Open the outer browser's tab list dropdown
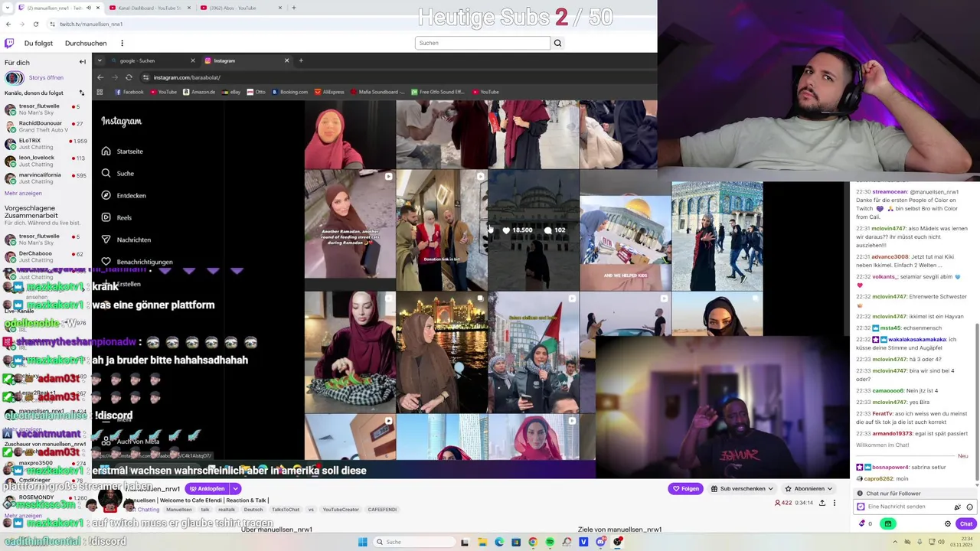The height and width of the screenshot is (551, 980). 8,8
